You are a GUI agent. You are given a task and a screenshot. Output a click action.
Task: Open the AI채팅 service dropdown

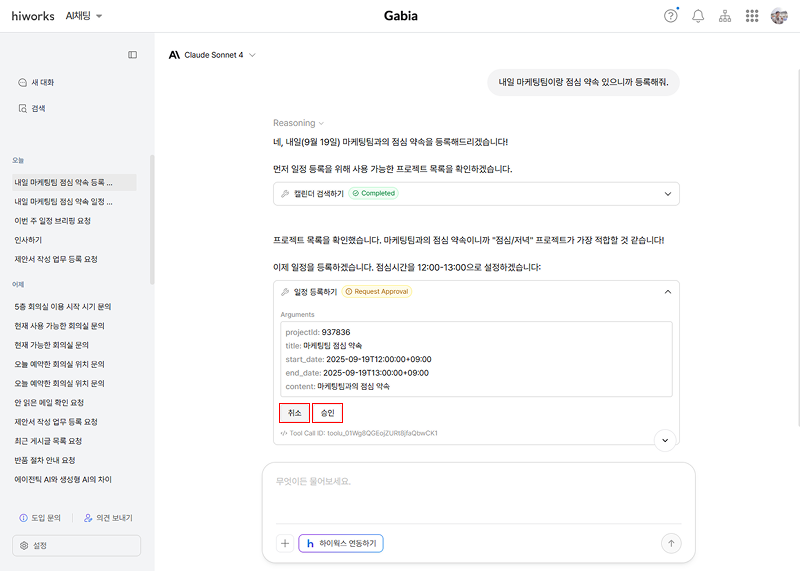click(84, 16)
